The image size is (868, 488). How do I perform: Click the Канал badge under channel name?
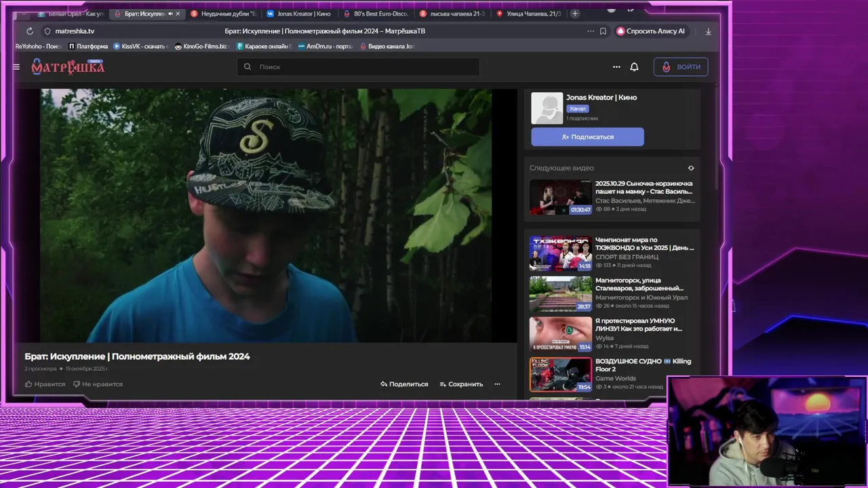tap(578, 108)
